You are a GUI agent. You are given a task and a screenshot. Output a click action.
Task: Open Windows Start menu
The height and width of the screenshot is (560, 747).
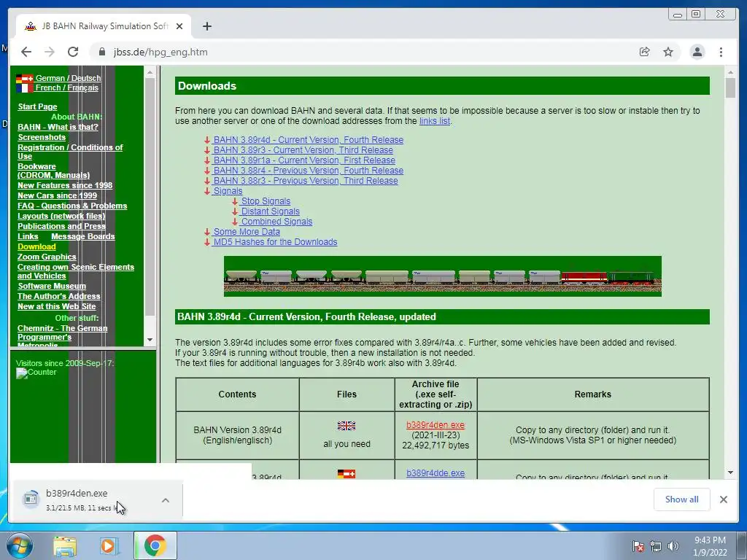pyautogui.click(x=19, y=545)
